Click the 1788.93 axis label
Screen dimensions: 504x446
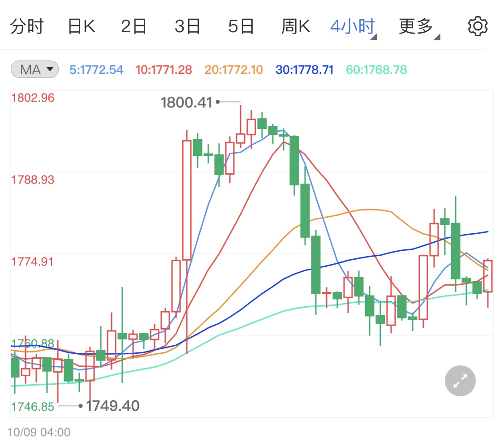pos(33,180)
